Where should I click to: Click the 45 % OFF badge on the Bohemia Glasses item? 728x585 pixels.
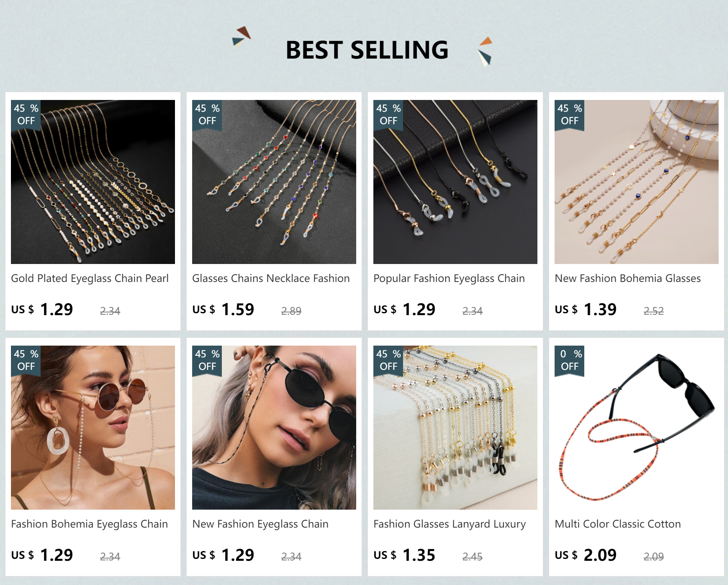pos(569,115)
